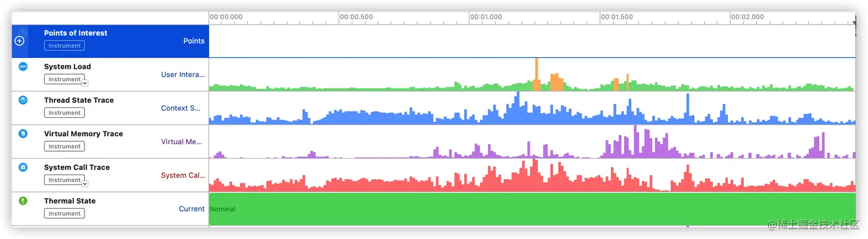Click the green Nominal thermal state bar
The image size is (868, 239).
click(x=532, y=209)
